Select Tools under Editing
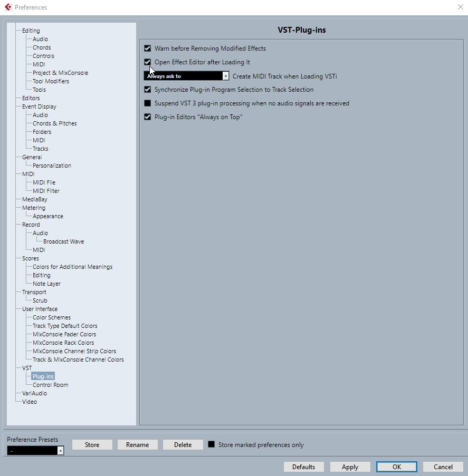This screenshot has width=468, height=476. (x=39, y=90)
